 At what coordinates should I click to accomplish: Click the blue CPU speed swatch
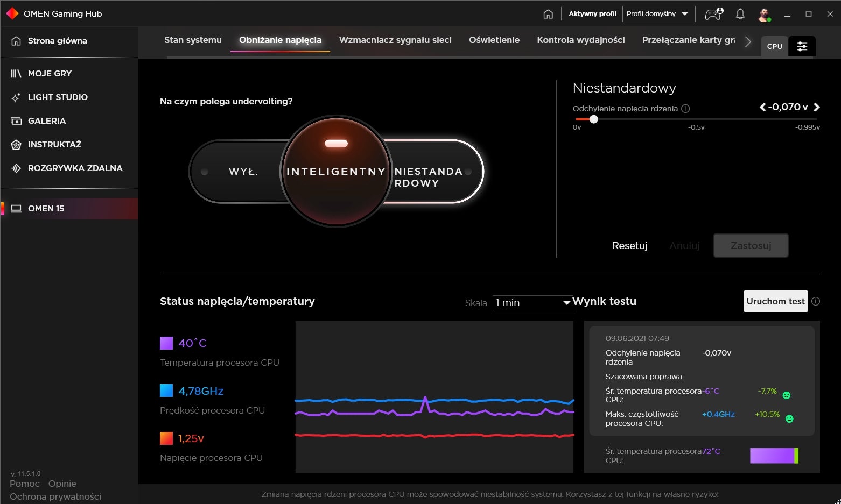(166, 391)
